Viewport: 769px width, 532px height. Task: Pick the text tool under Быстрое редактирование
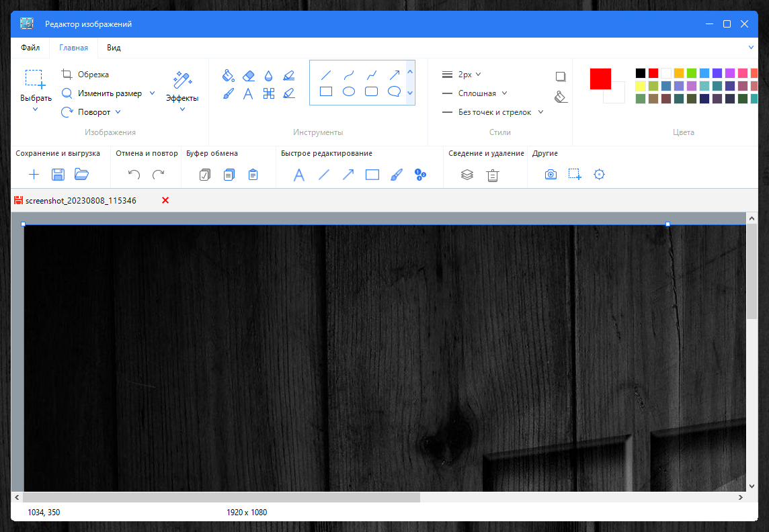coord(298,175)
